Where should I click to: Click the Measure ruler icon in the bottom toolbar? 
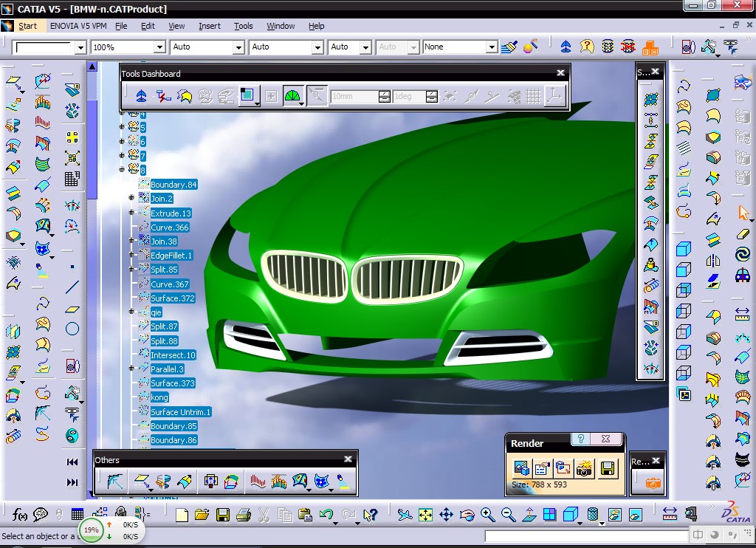pyautogui.click(x=670, y=514)
